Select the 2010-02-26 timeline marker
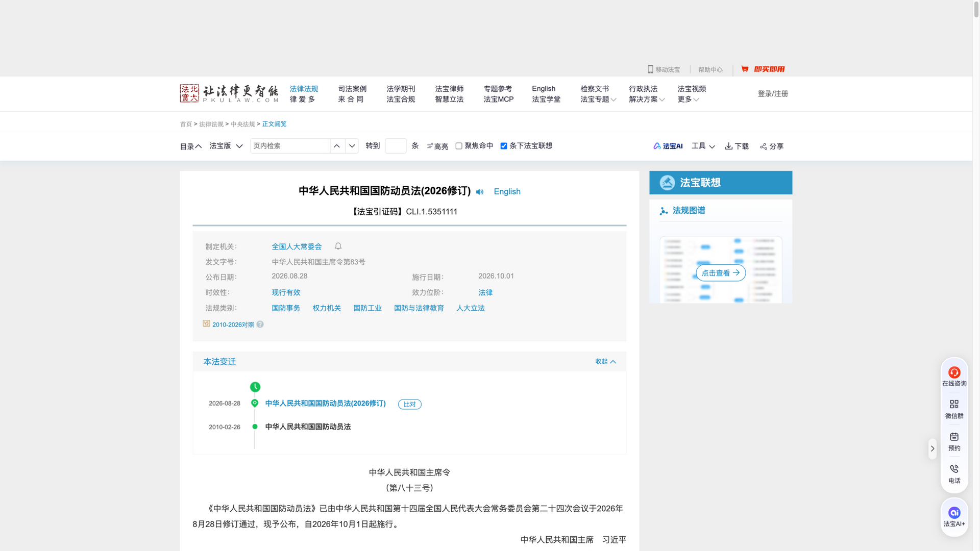 (255, 427)
